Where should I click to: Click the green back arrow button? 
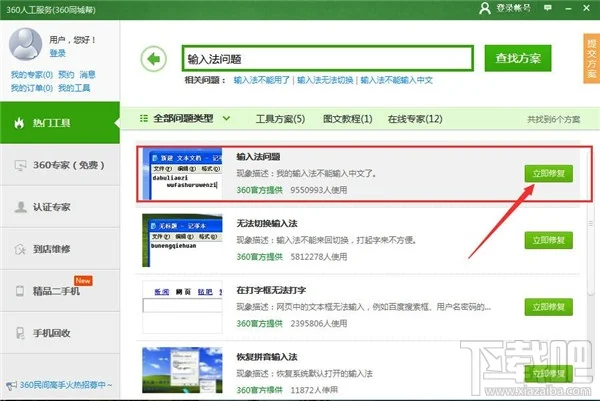153,59
